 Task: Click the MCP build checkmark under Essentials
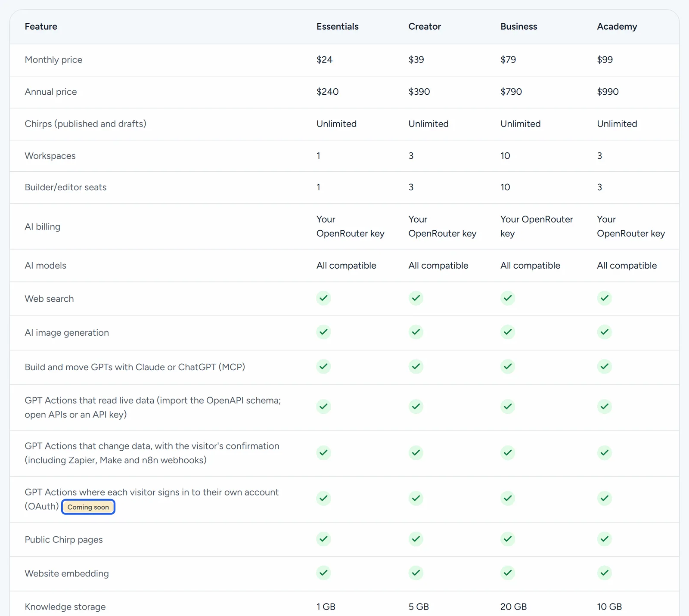tap(323, 366)
